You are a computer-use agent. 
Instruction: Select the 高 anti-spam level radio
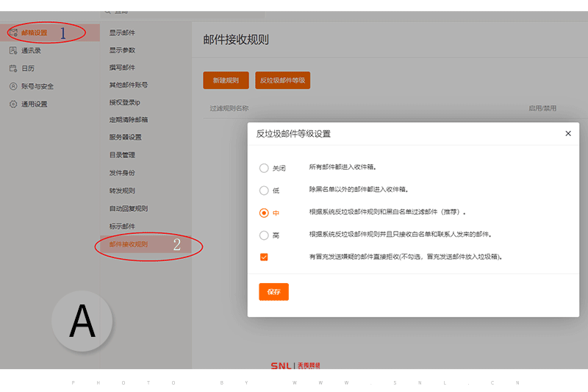(264, 235)
